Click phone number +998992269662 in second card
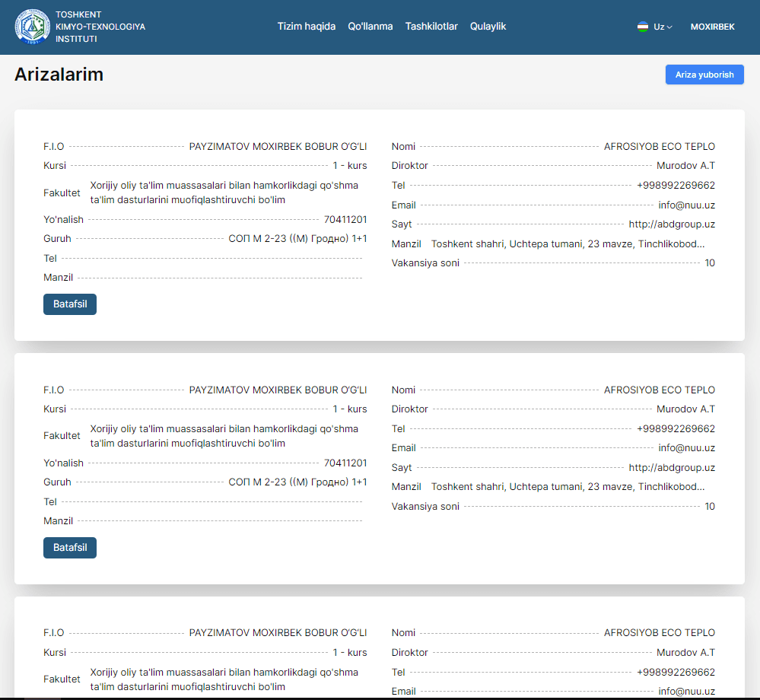Screen dimensions: 760x700 676,428
